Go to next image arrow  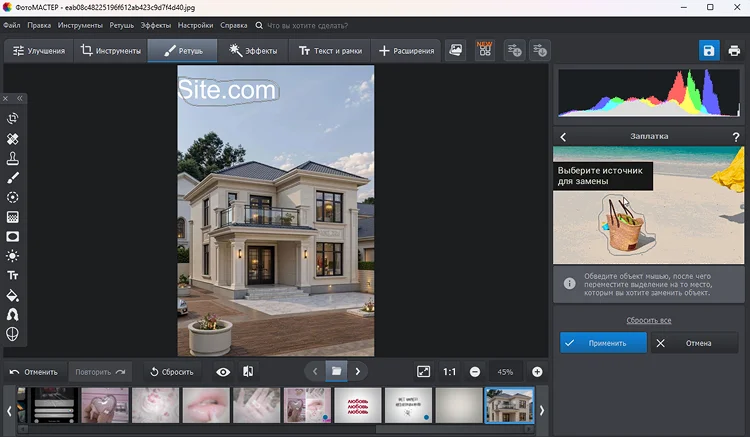pyautogui.click(x=357, y=371)
